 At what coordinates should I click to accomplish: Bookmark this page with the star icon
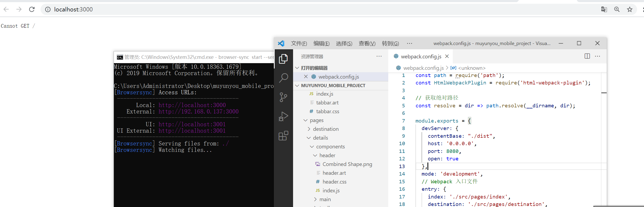[x=630, y=10]
